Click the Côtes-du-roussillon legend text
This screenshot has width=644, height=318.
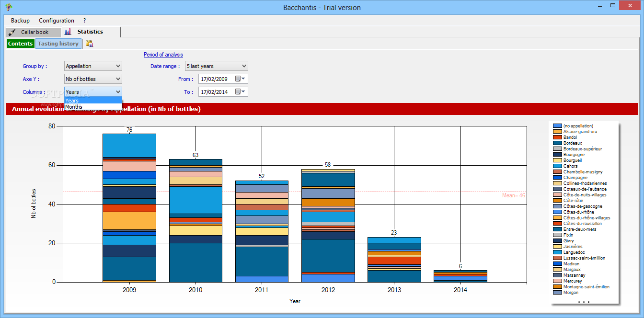pyautogui.click(x=583, y=224)
